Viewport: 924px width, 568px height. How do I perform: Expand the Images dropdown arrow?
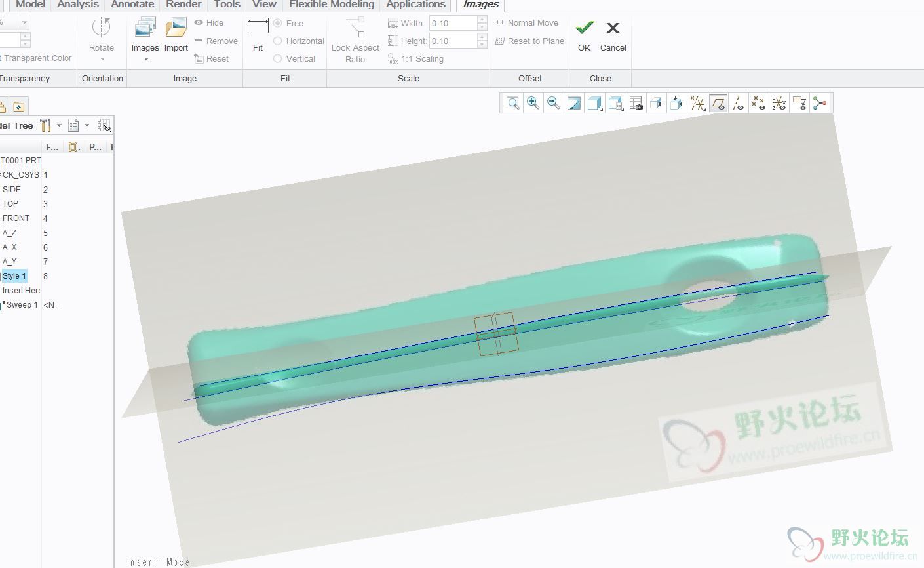click(146, 59)
